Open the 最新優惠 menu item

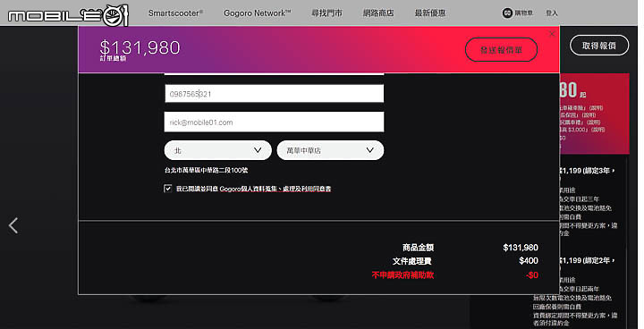(x=430, y=13)
